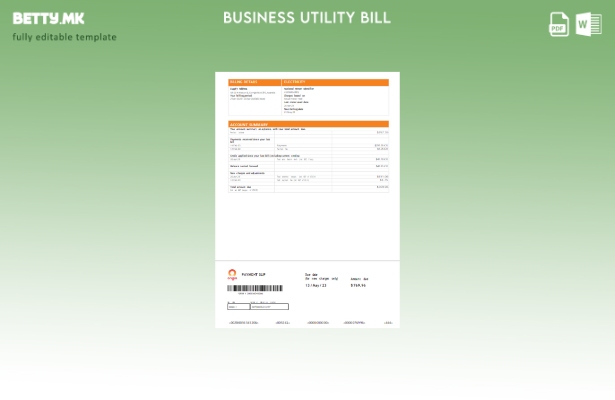The image size is (615, 400).
Task: Click the Total amount due row
Action: coord(308,187)
